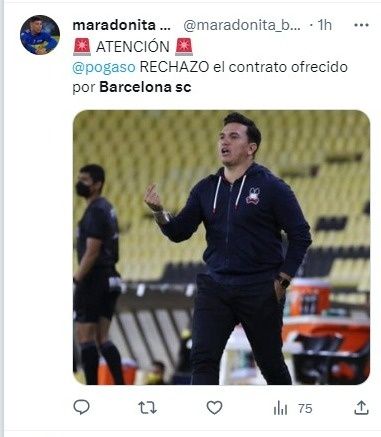Open tweet via text RECHAZO el contrato ofrecido
The width and height of the screenshot is (381, 437).
tap(244, 67)
